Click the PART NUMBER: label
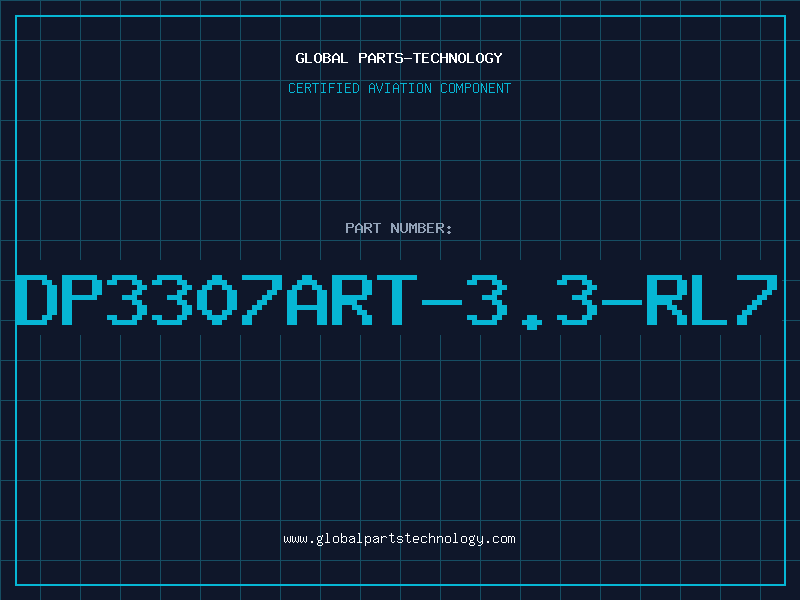This screenshot has height=600, width=800. tap(399, 228)
